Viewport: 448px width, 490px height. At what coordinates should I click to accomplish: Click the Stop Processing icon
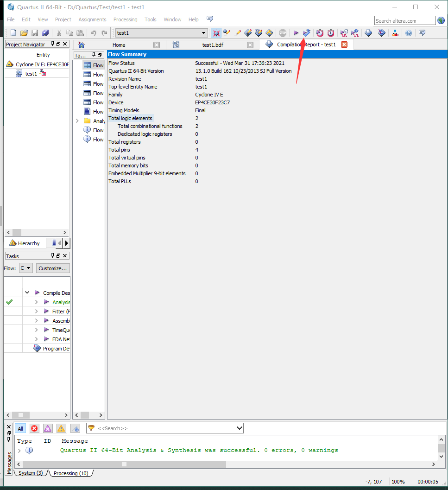click(283, 33)
